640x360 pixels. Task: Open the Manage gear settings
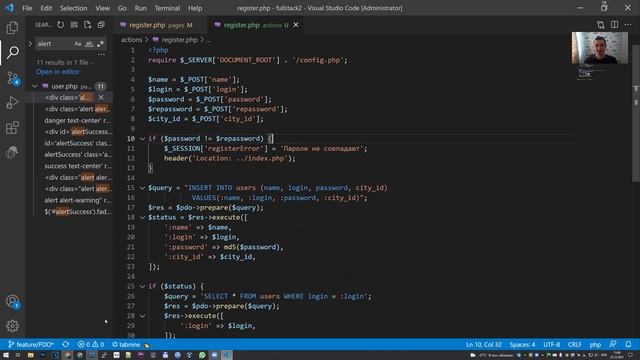(12, 326)
